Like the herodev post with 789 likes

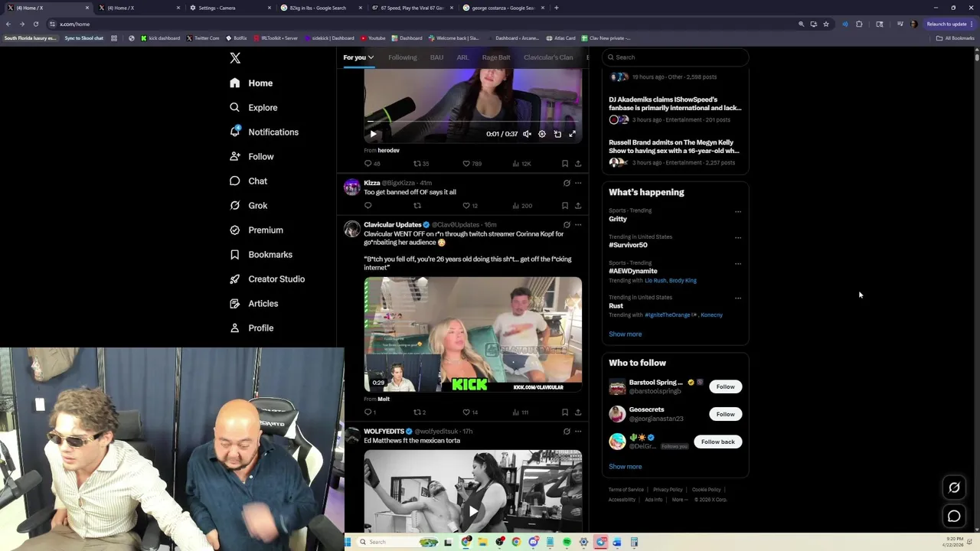point(473,163)
